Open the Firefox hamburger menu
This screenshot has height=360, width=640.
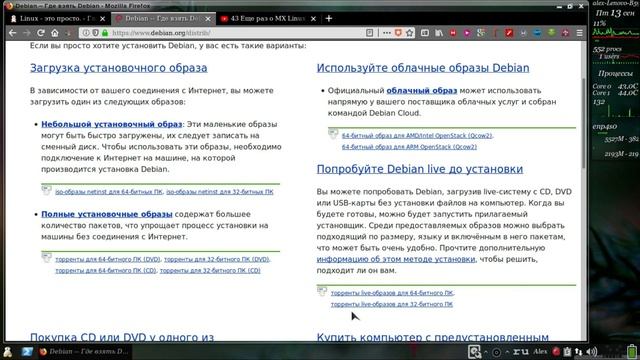[x=580, y=33]
